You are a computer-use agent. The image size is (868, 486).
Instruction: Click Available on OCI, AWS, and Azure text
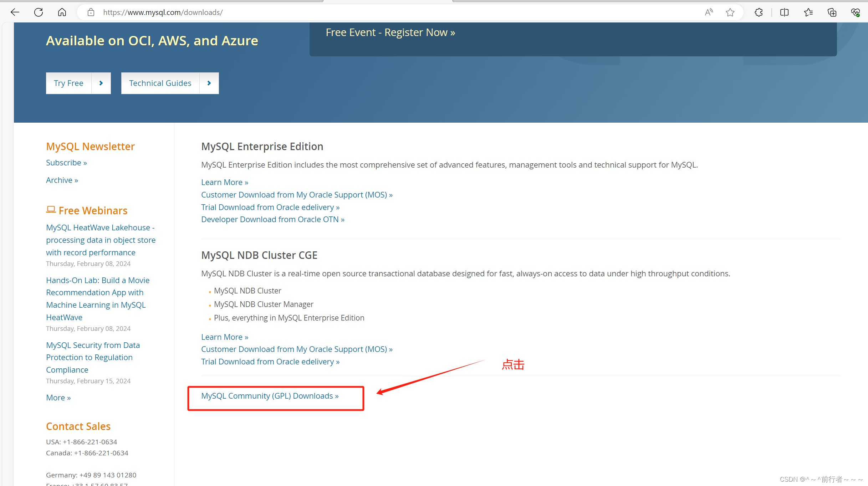click(152, 41)
